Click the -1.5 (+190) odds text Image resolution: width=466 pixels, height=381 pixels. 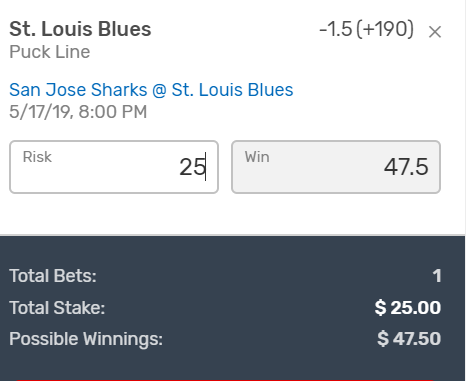coord(366,29)
